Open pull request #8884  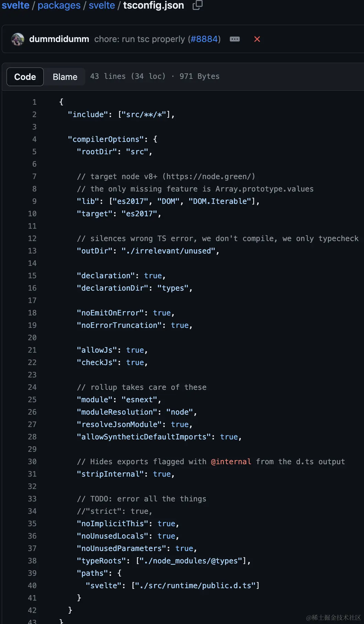[204, 39]
